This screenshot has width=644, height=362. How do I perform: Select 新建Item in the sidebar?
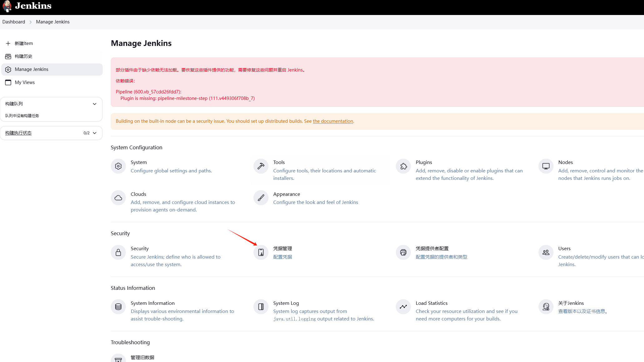point(24,43)
